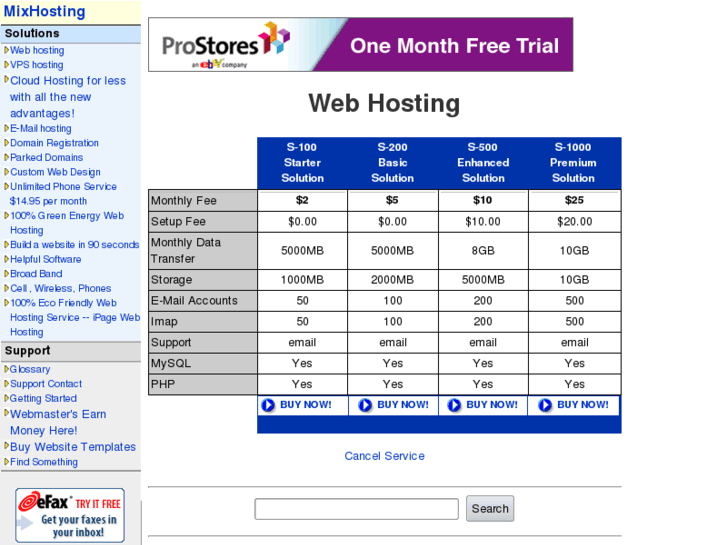The height and width of the screenshot is (545, 727).
Task: Click the eFax Try It Free ad
Action: tap(70, 515)
